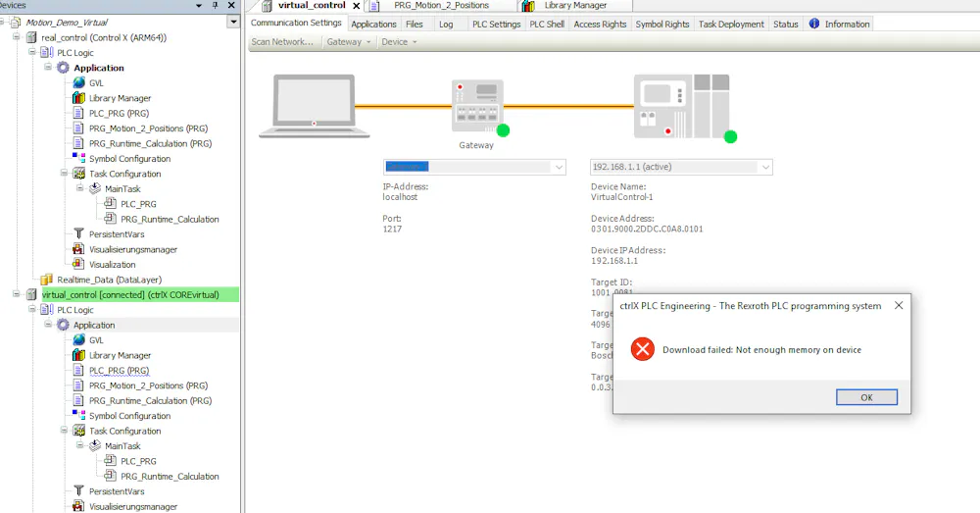Collapse Task Configuration under real_control

pos(65,174)
